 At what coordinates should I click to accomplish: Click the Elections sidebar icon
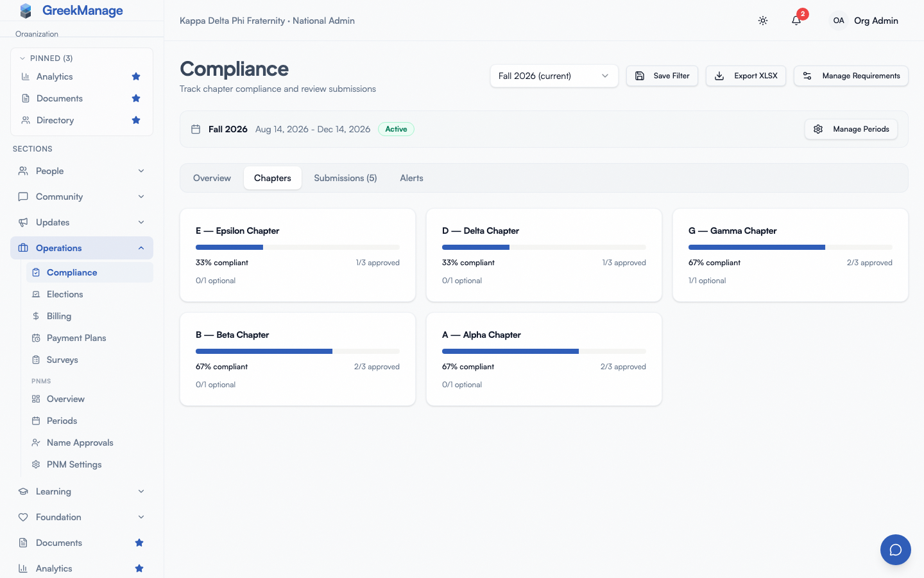[x=36, y=294]
